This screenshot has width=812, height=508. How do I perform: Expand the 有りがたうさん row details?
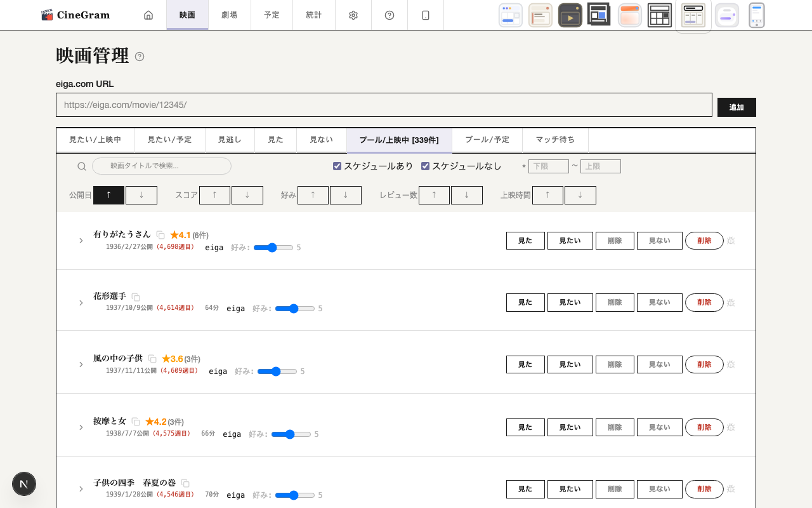click(81, 241)
